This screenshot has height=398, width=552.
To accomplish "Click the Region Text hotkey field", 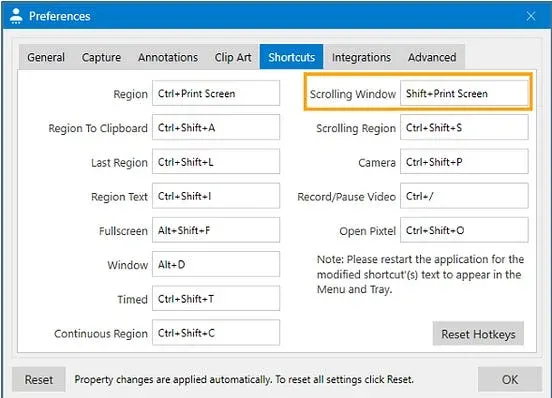I will point(216,196).
